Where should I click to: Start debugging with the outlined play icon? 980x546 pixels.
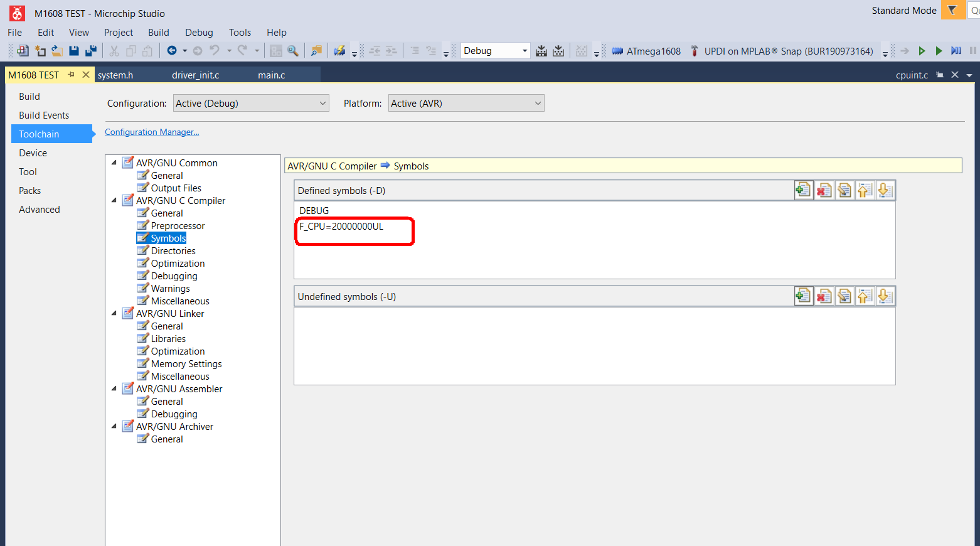922,51
